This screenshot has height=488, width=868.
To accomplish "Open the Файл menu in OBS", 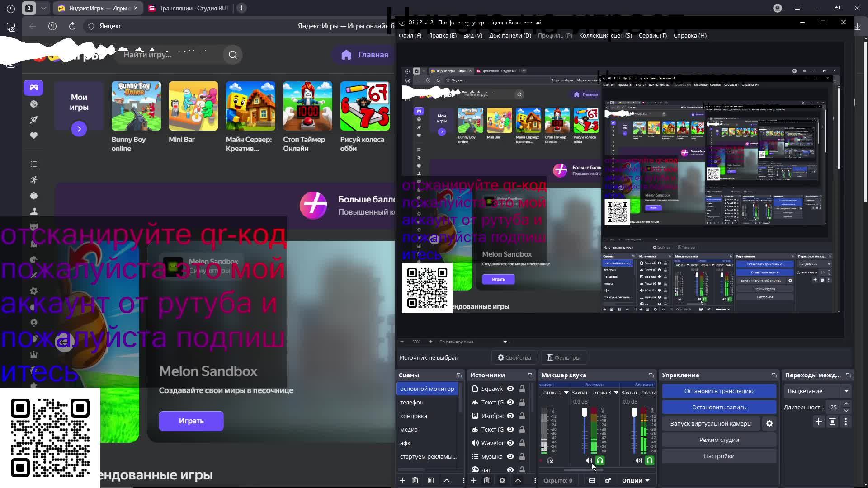I will (x=410, y=35).
